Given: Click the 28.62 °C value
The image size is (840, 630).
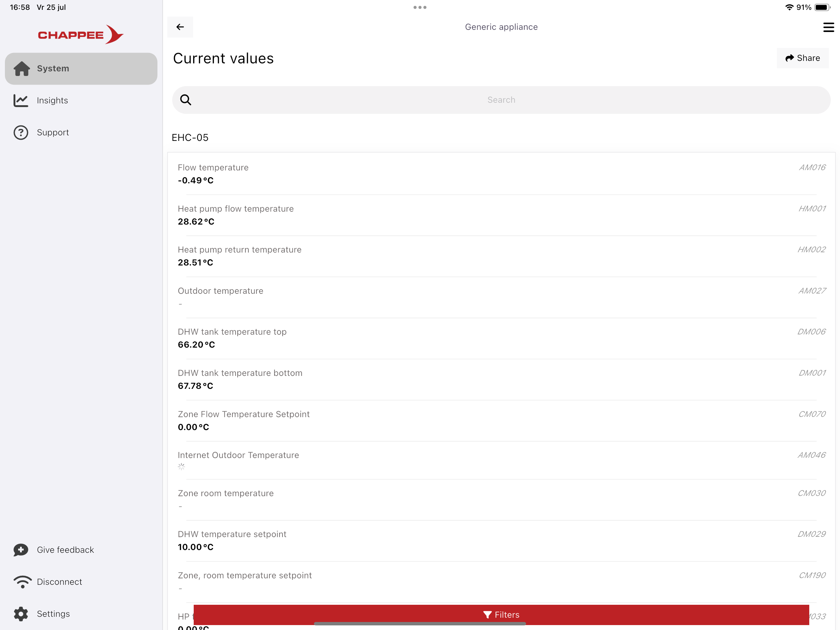Looking at the screenshot, I should click(196, 221).
